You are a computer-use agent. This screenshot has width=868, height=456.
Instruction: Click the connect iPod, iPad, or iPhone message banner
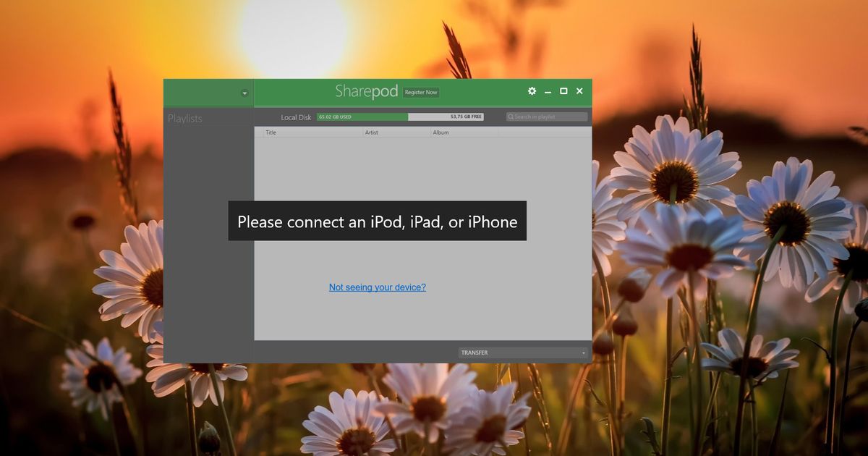click(x=377, y=221)
